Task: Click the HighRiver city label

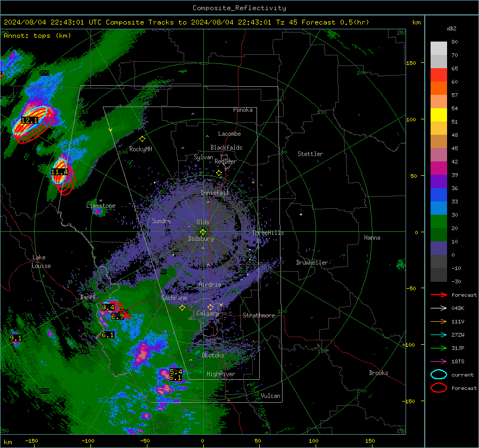Action: coord(221,374)
